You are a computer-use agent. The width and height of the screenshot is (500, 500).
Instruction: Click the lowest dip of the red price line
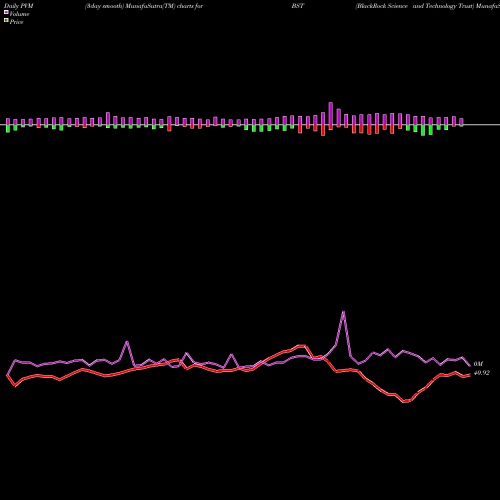(x=406, y=402)
